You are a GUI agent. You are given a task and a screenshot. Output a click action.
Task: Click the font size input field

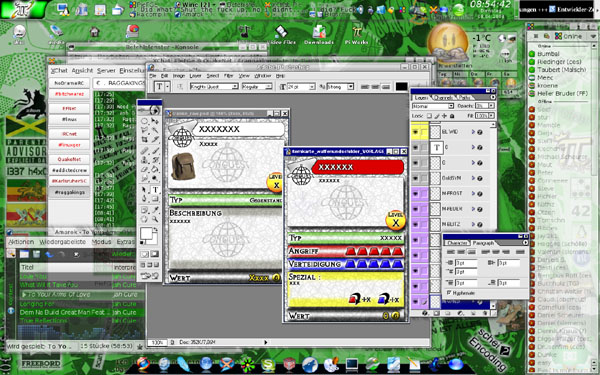coord(298,87)
